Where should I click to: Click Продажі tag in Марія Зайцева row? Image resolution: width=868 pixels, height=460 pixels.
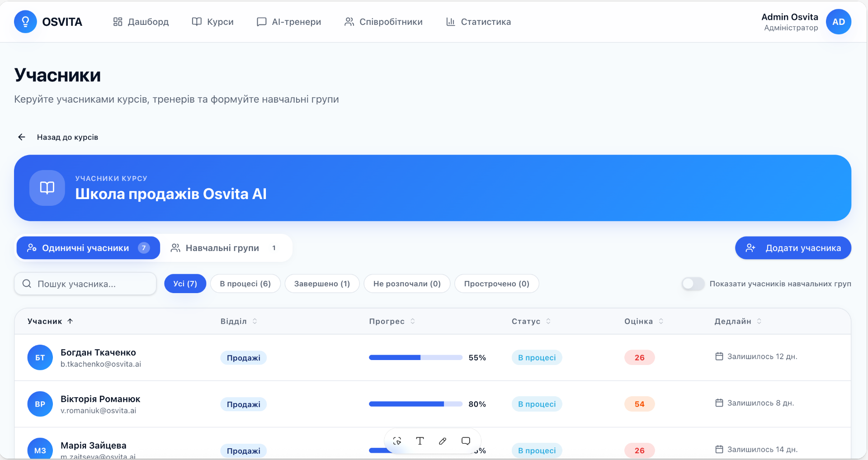[x=244, y=451]
